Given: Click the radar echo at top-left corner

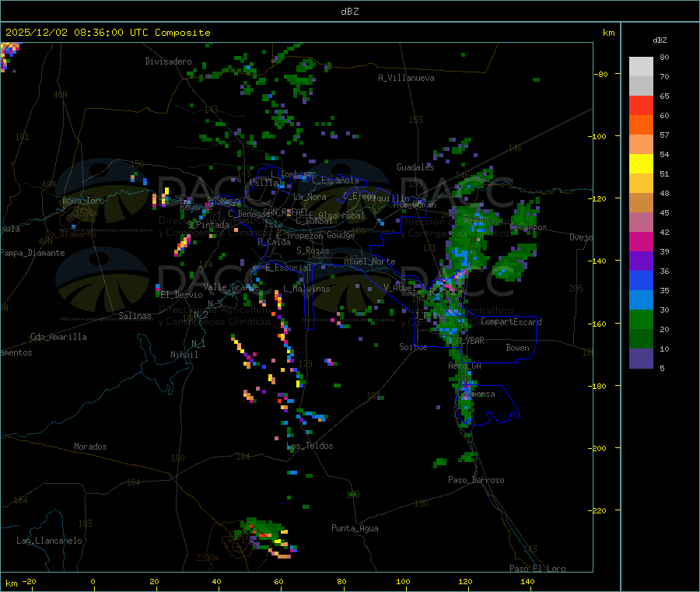Looking at the screenshot, I should pos(10,56).
